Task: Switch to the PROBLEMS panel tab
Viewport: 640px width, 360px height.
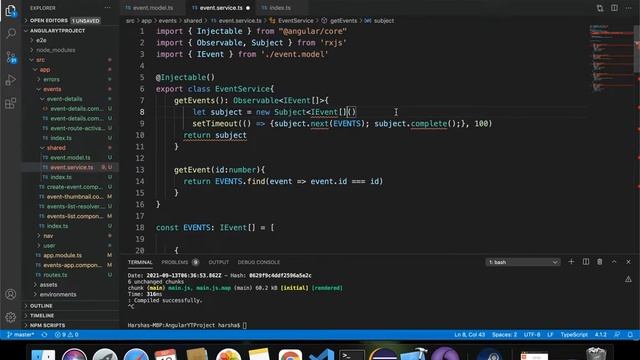Action: coord(180,262)
